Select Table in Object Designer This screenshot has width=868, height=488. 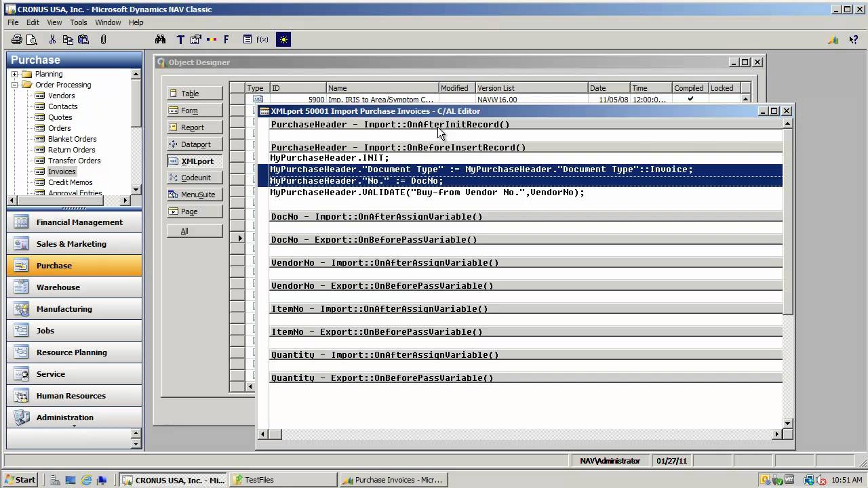pos(195,94)
